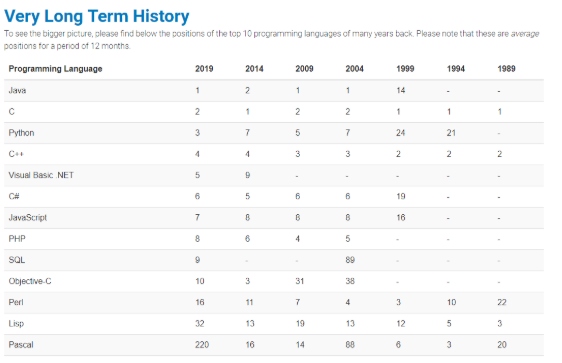Click SQL's 2004 position value 89
The width and height of the screenshot is (562, 363).
coord(350,260)
